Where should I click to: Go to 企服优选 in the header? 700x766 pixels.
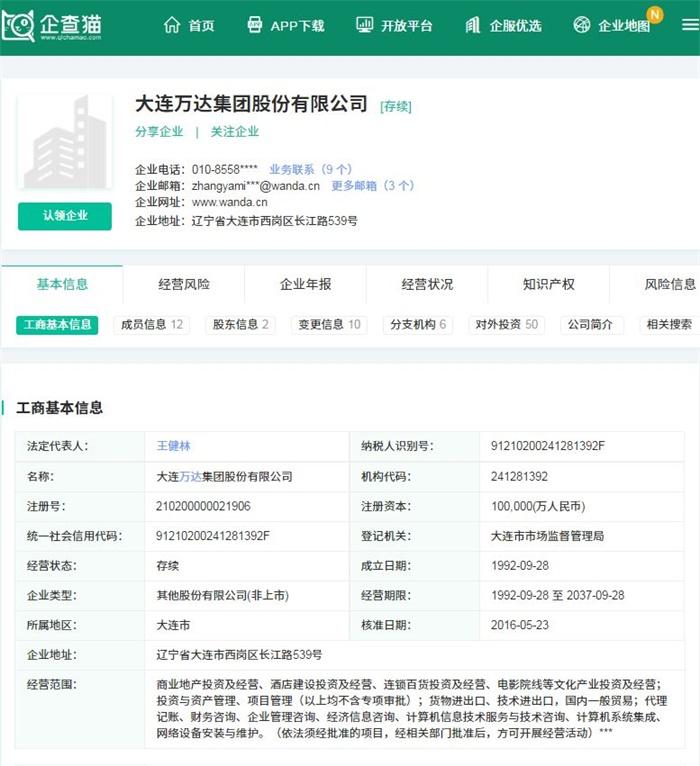[515, 25]
